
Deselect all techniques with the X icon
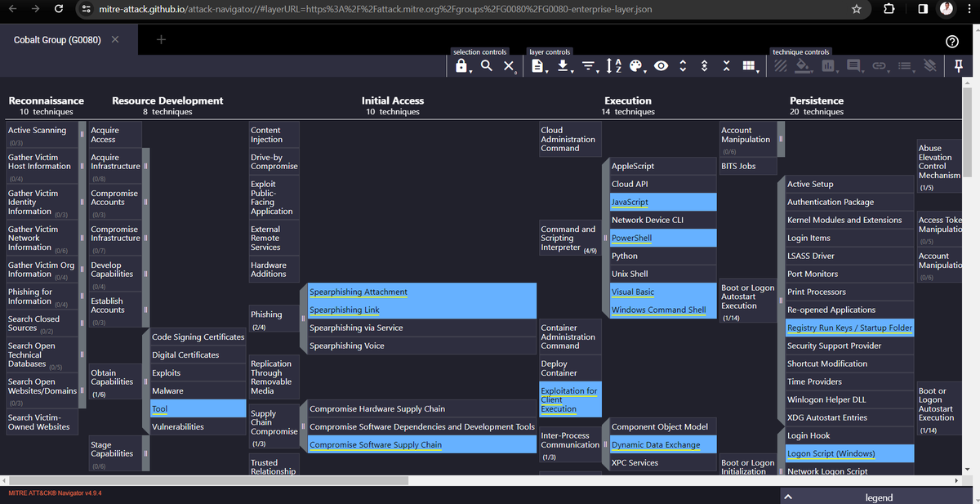click(509, 66)
